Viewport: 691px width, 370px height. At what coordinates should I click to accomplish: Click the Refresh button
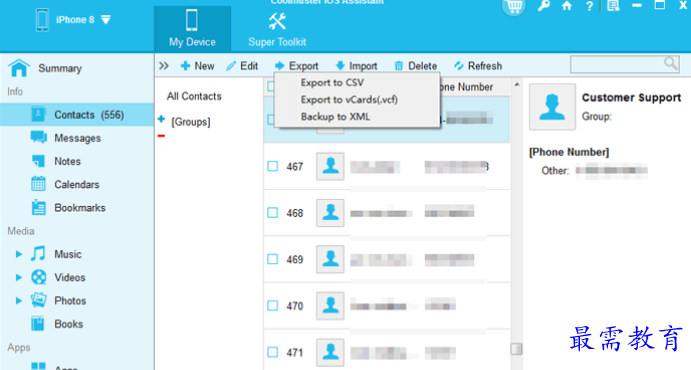[478, 66]
